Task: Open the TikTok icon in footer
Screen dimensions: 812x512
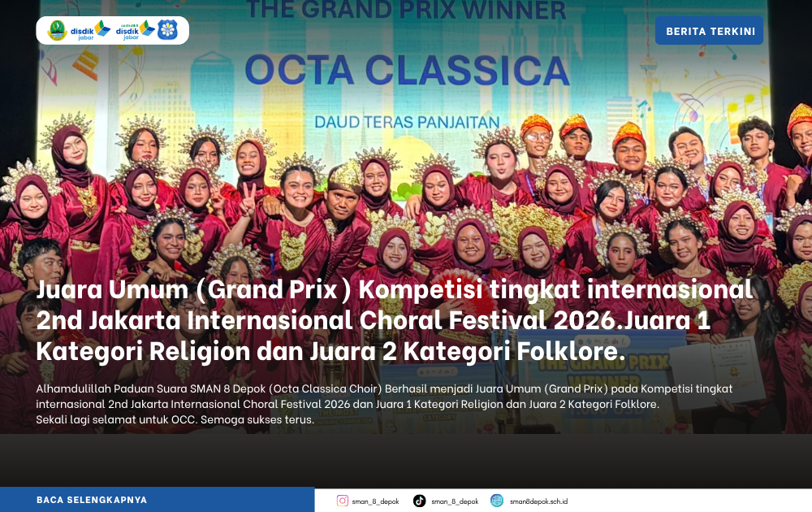Action: coord(419,501)
